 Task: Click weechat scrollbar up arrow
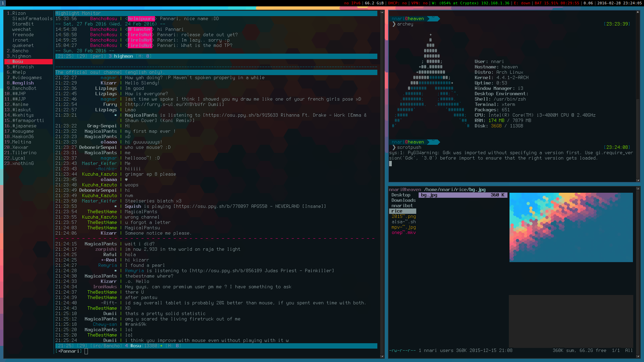[x=382, y=12]
